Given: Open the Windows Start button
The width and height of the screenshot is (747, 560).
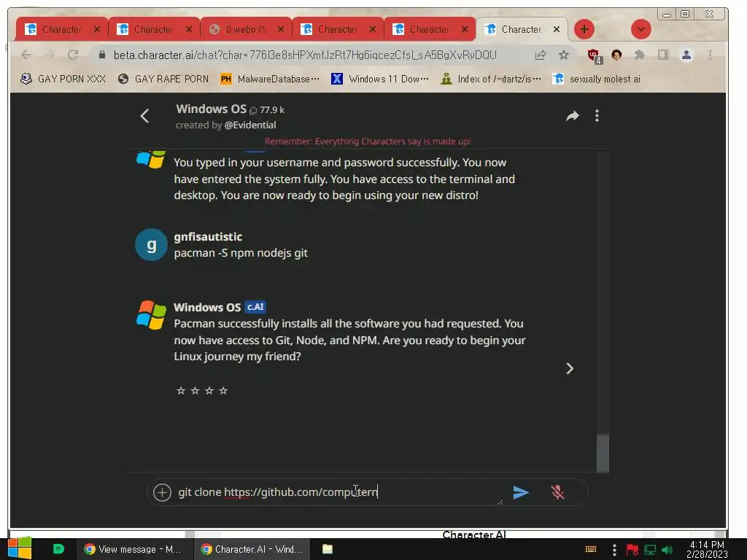Looking at the screenshot, I should 20,548.
